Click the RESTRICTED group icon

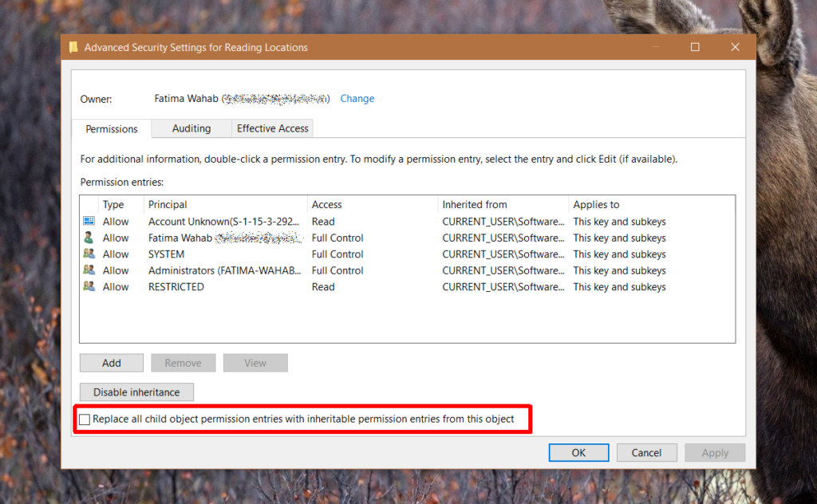(x=89, y=286)
